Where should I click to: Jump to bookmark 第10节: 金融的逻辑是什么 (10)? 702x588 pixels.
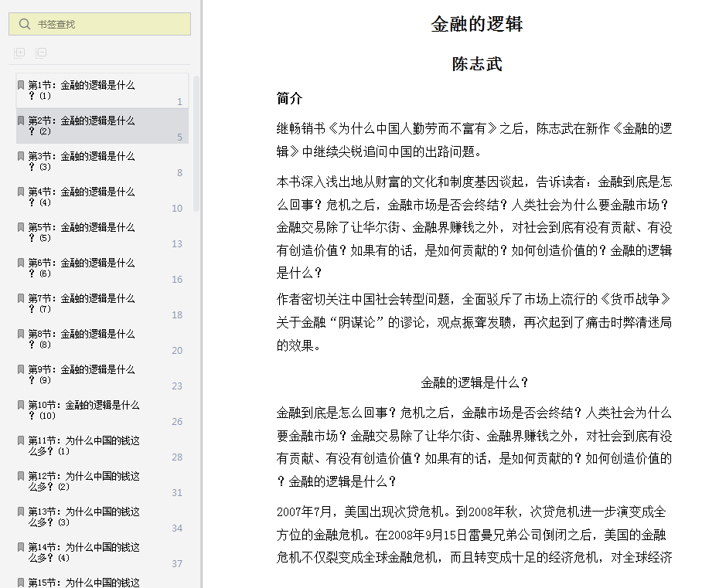(x=102, y=410)
